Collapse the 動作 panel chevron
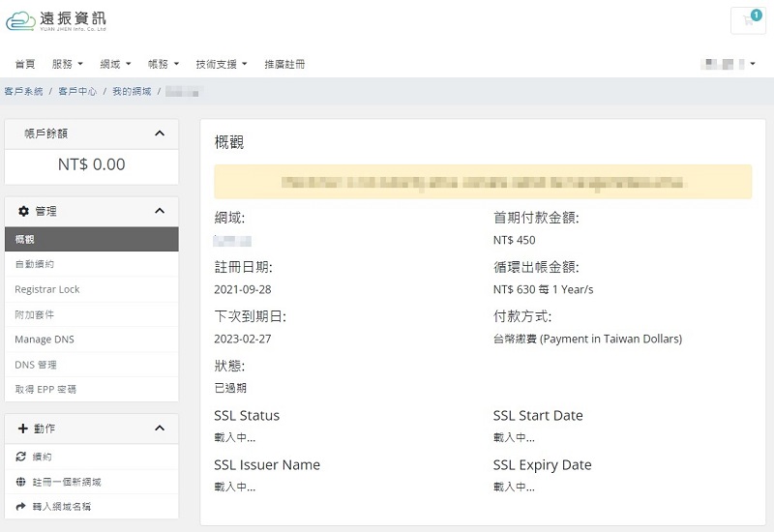This screenshot has height=532, width=774. click(x=160, y=428)
